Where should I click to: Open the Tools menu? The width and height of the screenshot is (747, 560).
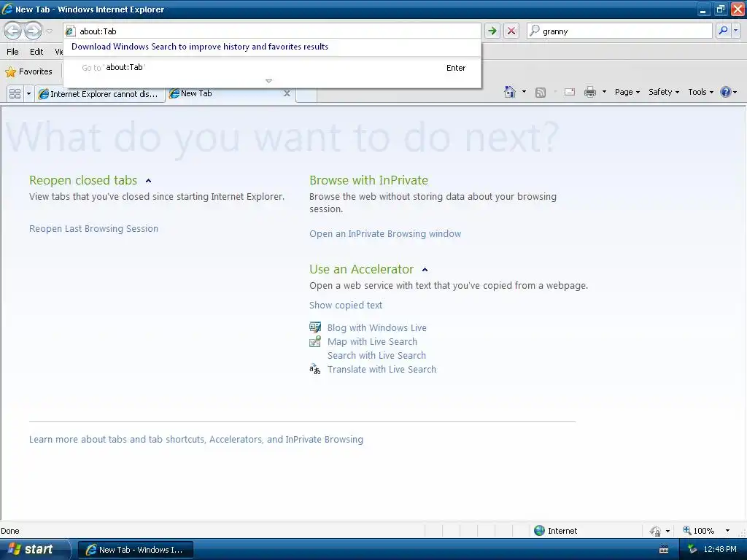point(701,92)
